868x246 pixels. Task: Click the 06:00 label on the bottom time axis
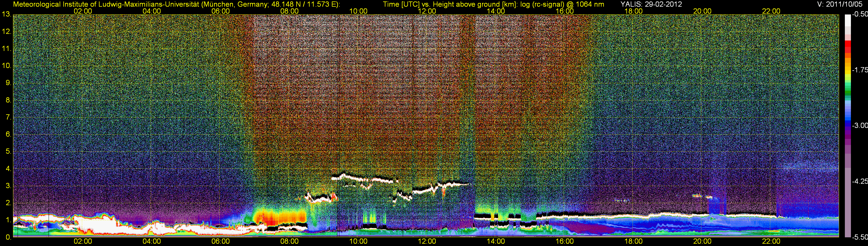(220, 242)
